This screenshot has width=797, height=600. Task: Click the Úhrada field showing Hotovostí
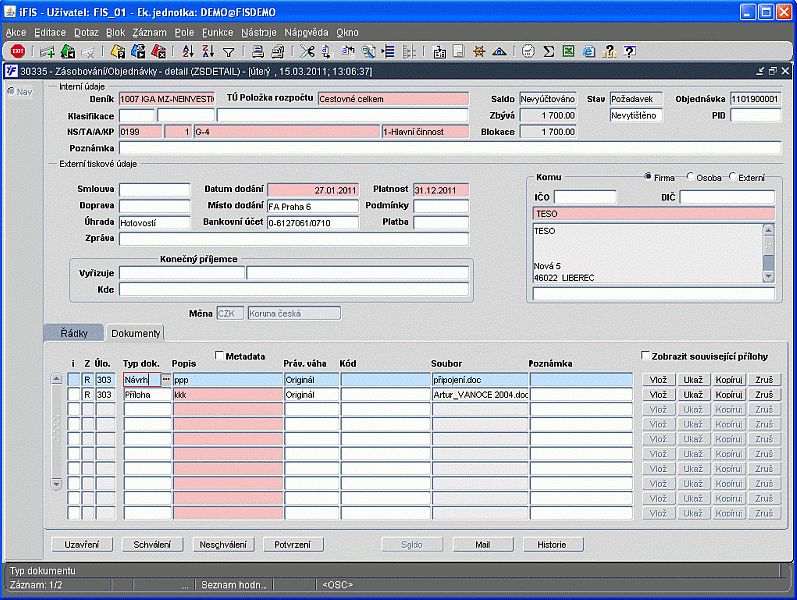[155, 222]
